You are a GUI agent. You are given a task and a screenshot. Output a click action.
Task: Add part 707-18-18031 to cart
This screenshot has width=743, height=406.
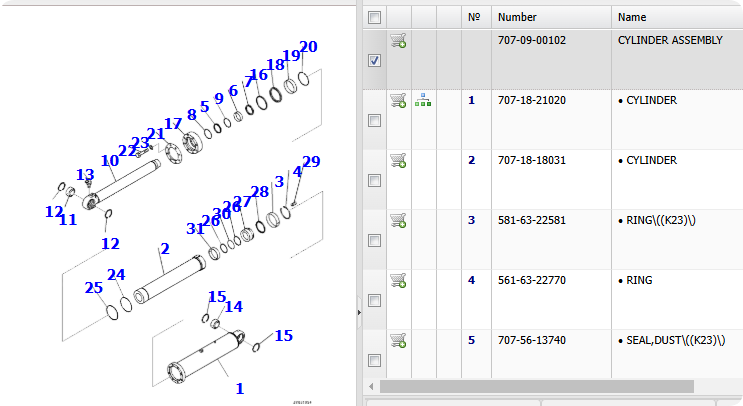398,161
